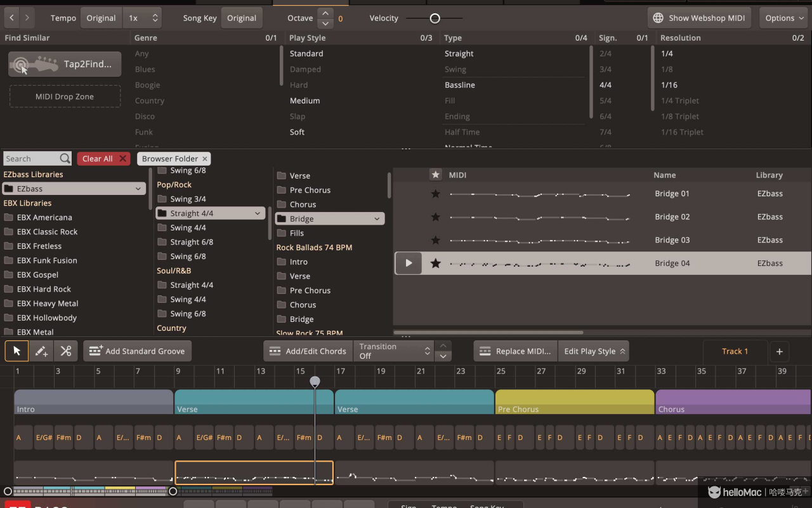Step transition up with arrow
This screenshot has width=812, height=508.
click(443, 346)
